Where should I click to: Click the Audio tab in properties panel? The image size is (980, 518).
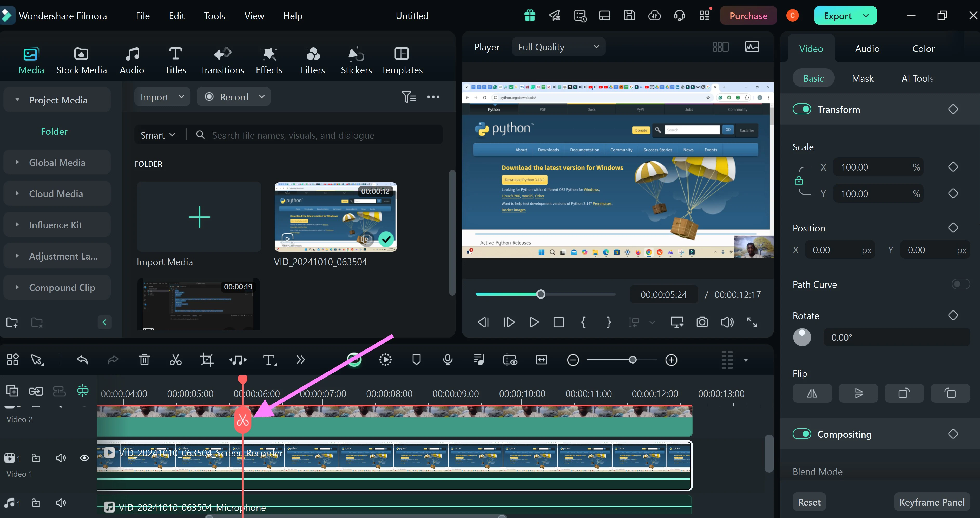(x=867, y=48)
